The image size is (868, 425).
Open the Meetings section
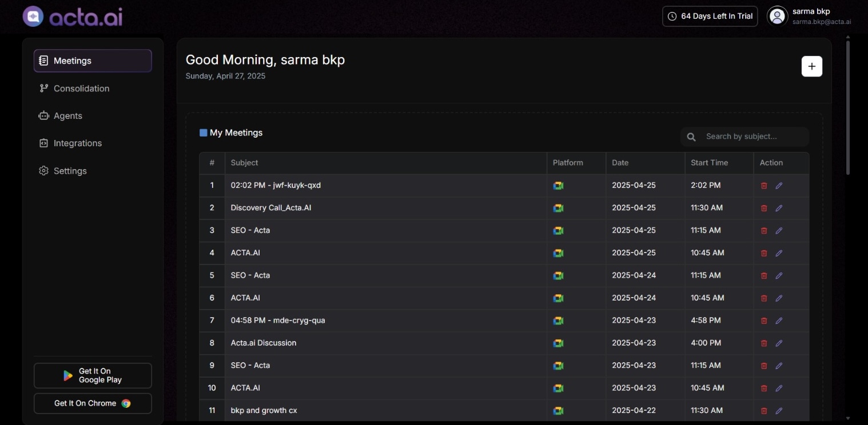pos(93,61)
